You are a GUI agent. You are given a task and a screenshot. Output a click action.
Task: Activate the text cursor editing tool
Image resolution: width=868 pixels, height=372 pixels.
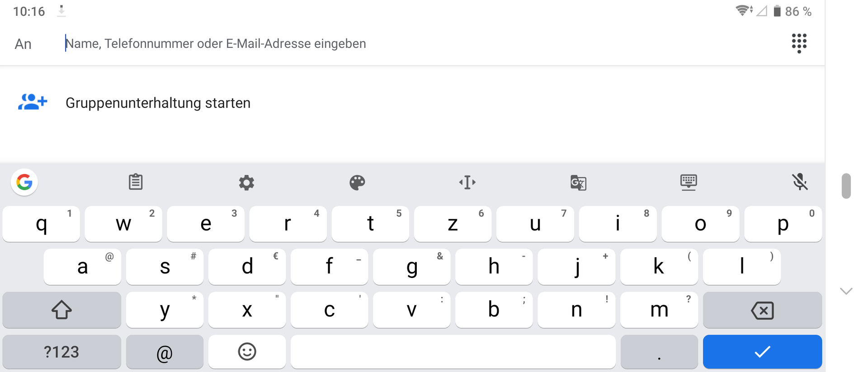(467, 183)
